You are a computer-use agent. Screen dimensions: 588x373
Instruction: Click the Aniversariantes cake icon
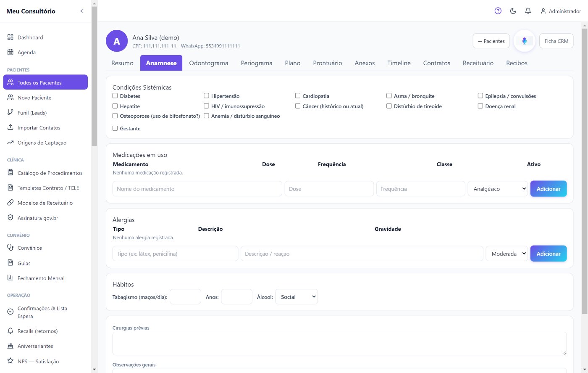[x=10, y=346]
